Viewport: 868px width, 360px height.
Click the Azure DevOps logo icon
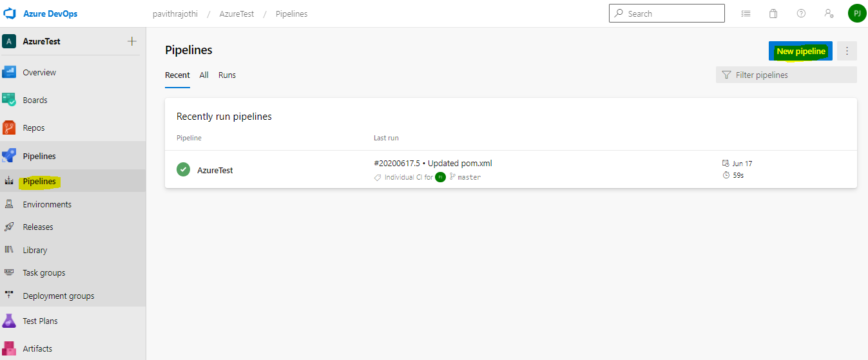10,14
